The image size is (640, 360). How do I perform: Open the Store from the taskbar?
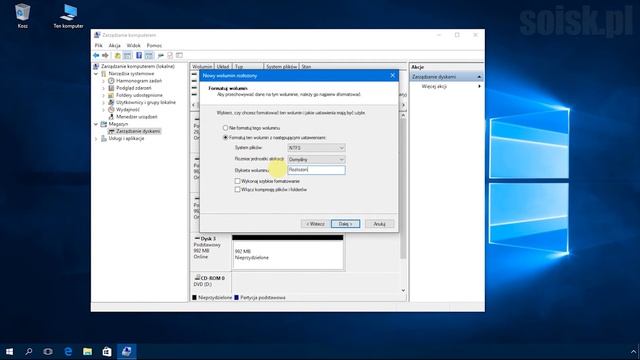(x=107, y=351)
